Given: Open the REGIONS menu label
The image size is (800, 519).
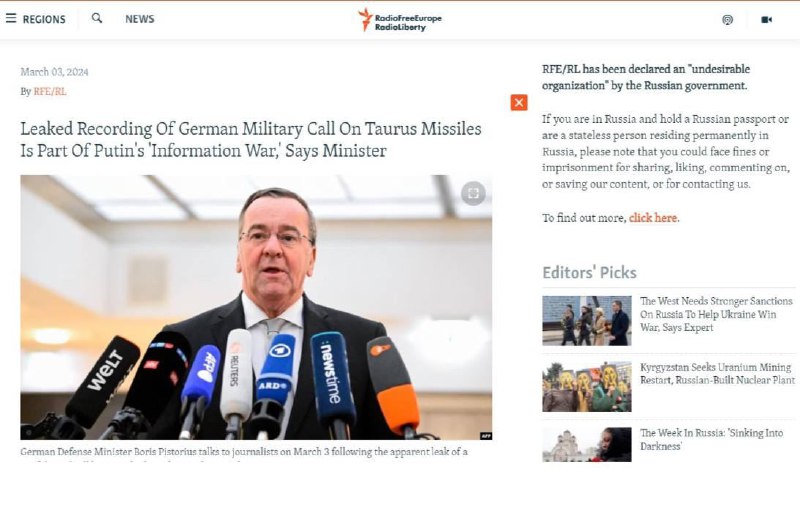Looking at the screenshot, I should [x=44, y=19].
